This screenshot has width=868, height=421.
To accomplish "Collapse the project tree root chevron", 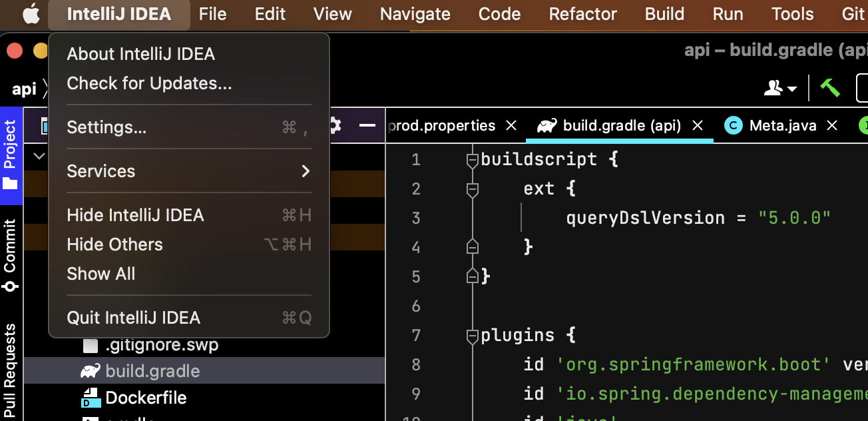I will pos(39,156).
